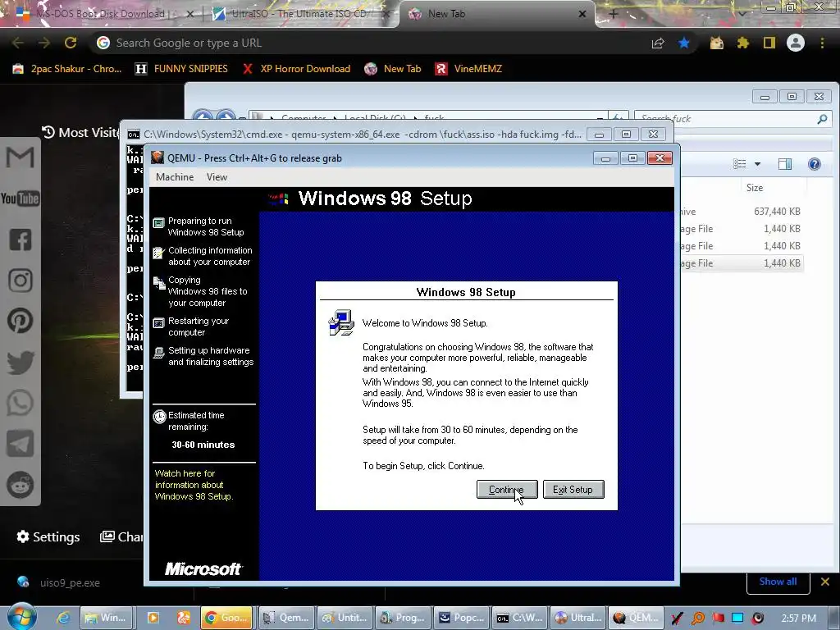Open the Machine menu in QEMU
This screenshot has width=840, height=630.
(175, 177)
